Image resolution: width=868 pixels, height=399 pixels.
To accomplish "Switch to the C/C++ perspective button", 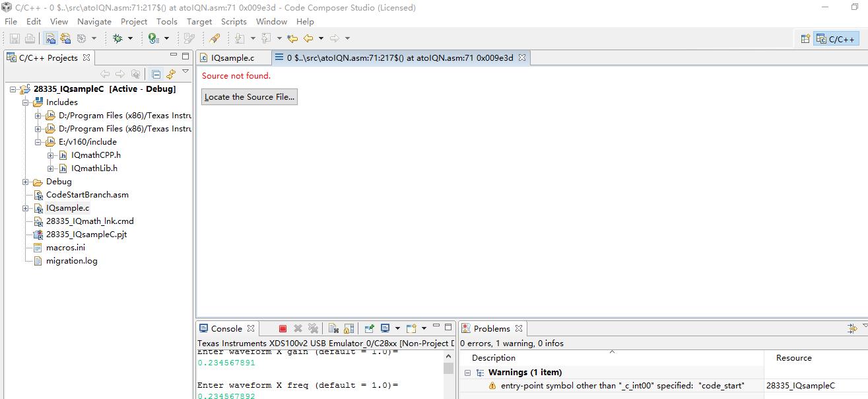I will click(x=836, y=39).
